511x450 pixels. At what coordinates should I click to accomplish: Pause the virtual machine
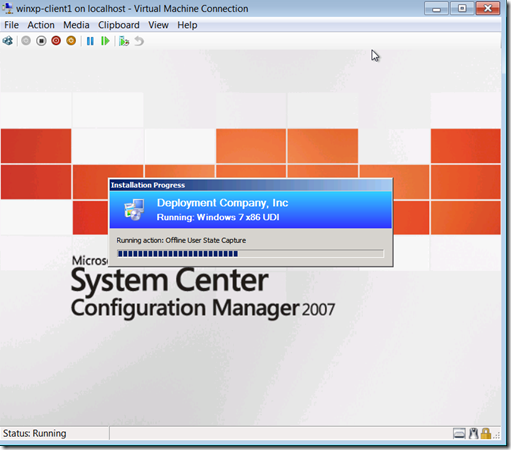[90, 41]
